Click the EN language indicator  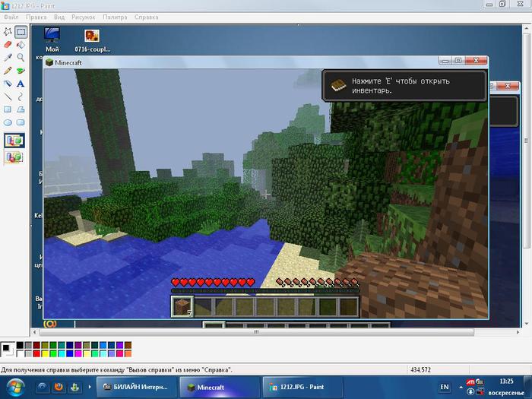click(444, 387)
